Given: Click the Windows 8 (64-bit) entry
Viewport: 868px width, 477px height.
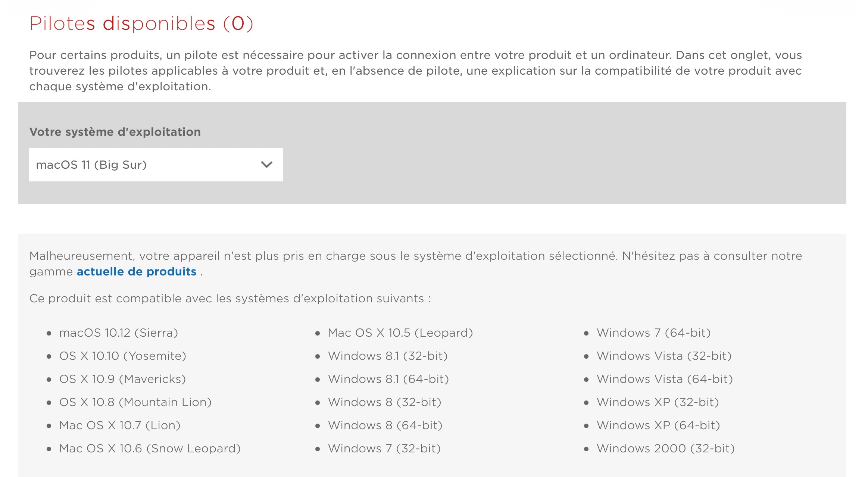Looking at the screenshot, I should tap(385, 425).
